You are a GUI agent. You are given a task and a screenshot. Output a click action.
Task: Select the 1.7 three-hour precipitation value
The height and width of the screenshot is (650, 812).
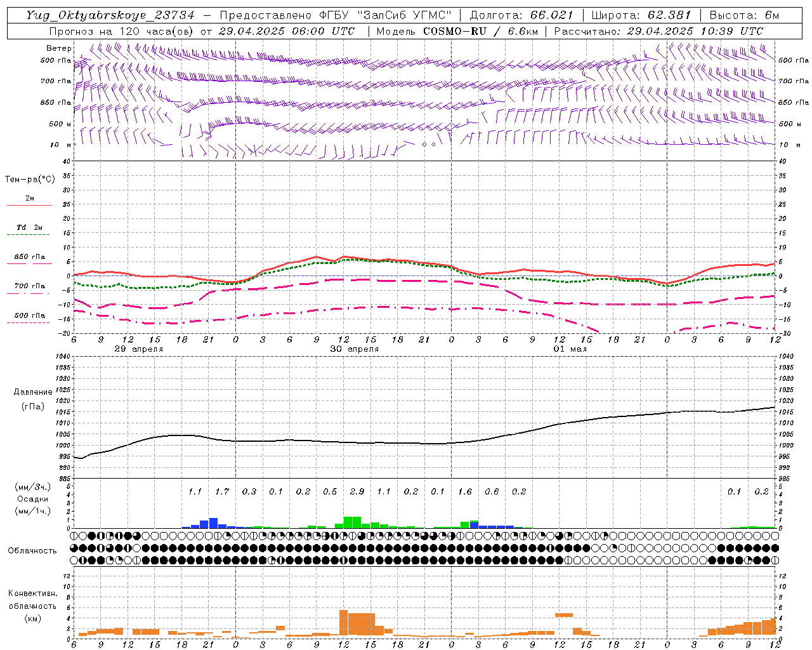point(222,492)
